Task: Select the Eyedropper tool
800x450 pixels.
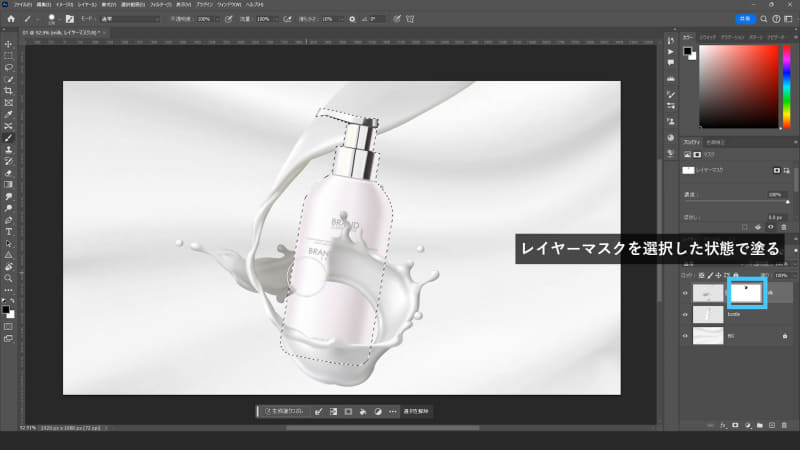Action: point(8,115)
